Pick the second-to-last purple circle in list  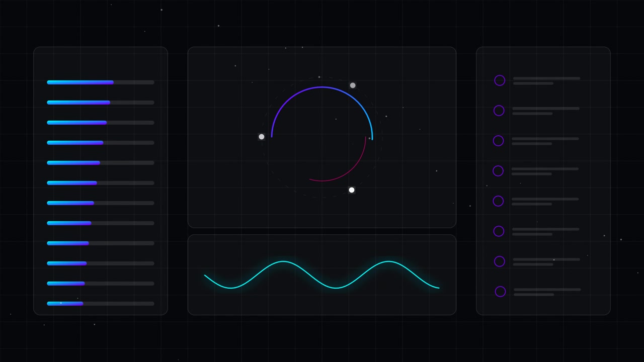pyautogui.click(x=500, y=261)
